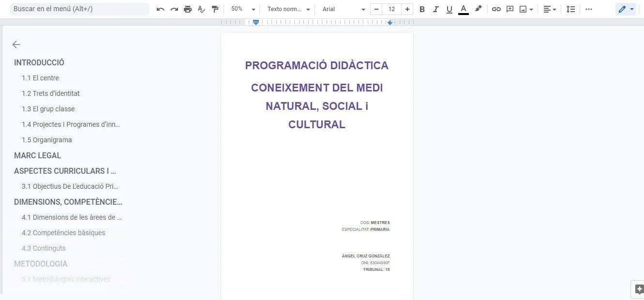Open line and paragraph spacing options

(x=571, y=9)
